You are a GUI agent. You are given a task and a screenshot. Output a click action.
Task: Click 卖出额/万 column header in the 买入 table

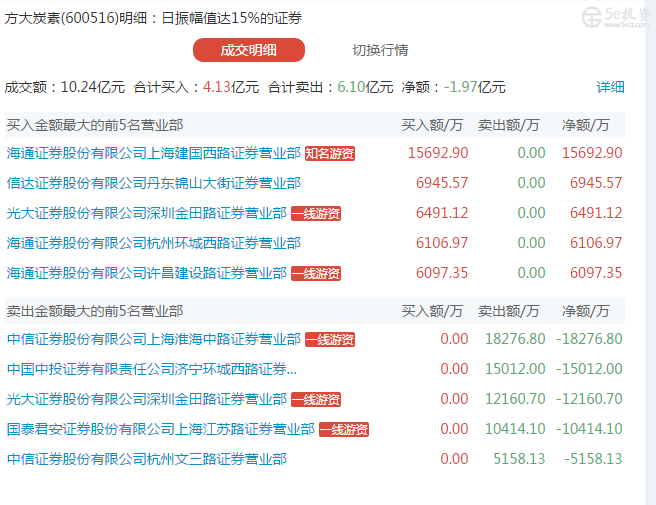509,125
